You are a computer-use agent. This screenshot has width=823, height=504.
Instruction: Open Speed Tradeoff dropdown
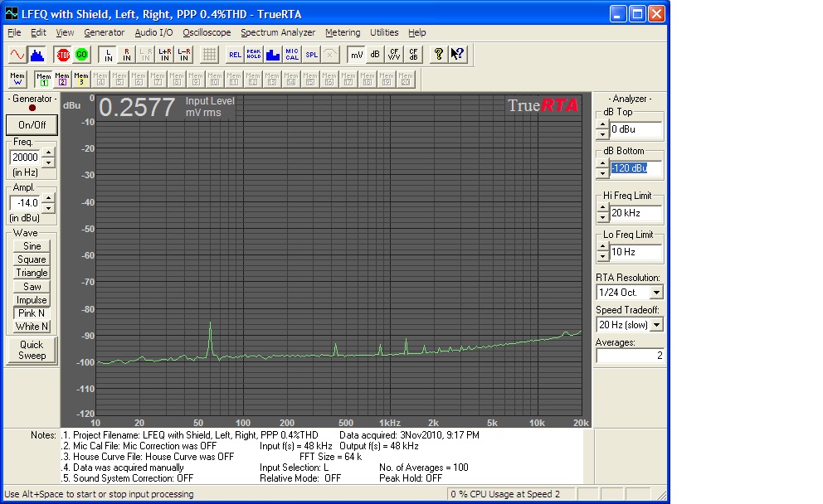[656, 325]
